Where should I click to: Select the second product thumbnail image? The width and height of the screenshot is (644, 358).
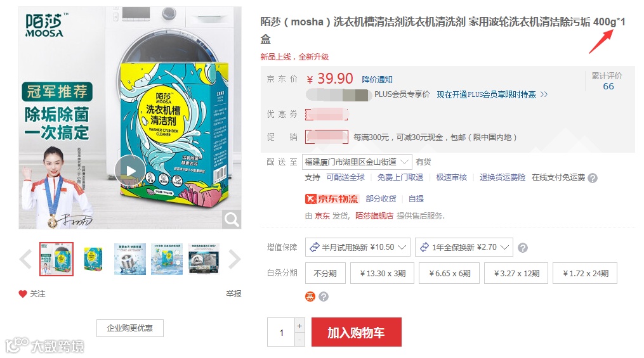[x=93, y=259]
